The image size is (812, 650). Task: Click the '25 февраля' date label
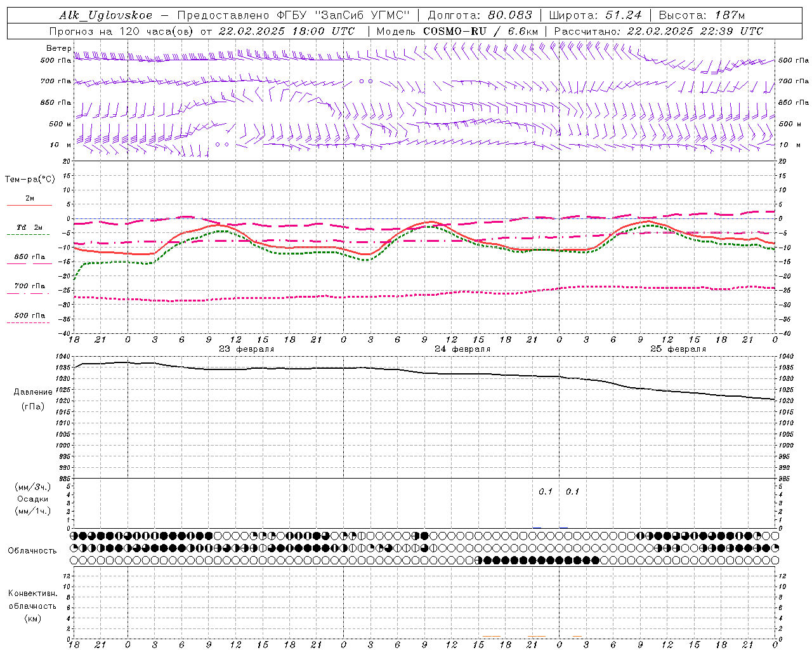(x=678, y=349)
